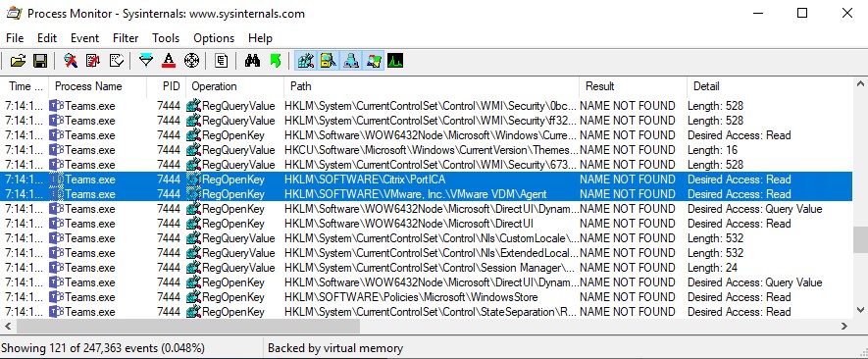
Task: Sort by the Result column header
Action: click(x=634, y=86)
